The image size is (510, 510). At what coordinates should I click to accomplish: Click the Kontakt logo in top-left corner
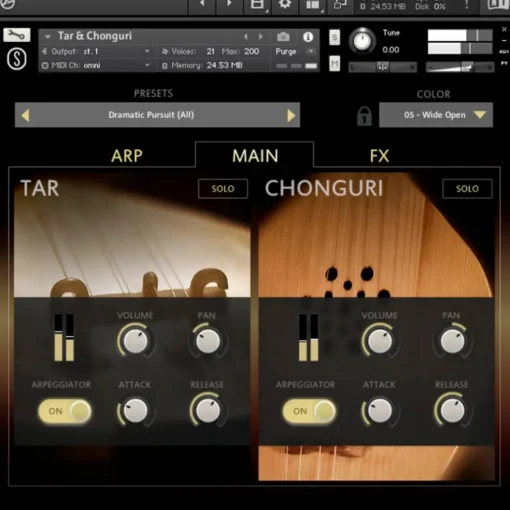point(7,3)
